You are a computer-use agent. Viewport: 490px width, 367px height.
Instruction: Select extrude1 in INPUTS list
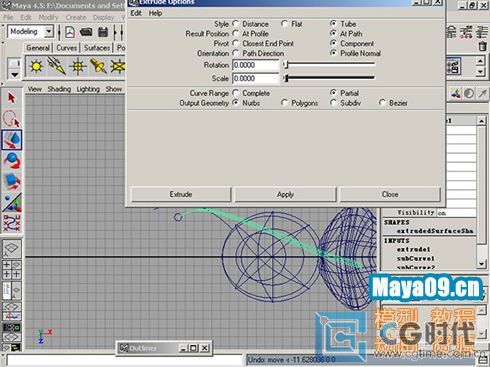[x=413, y=249]
